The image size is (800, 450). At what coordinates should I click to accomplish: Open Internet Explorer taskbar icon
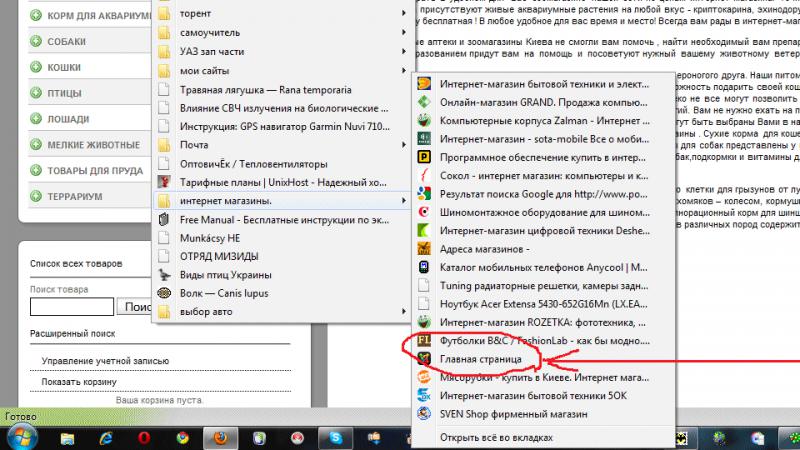coord(106,437)
